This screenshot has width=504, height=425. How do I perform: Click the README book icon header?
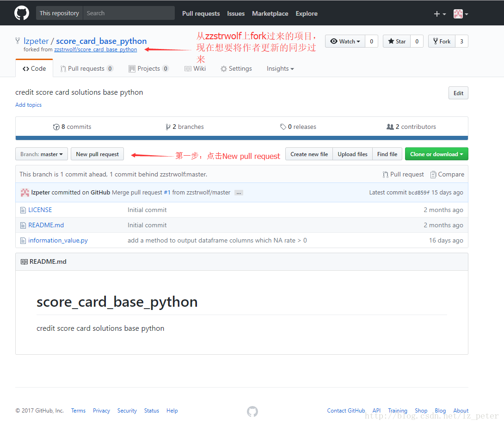tap(24, 262)
